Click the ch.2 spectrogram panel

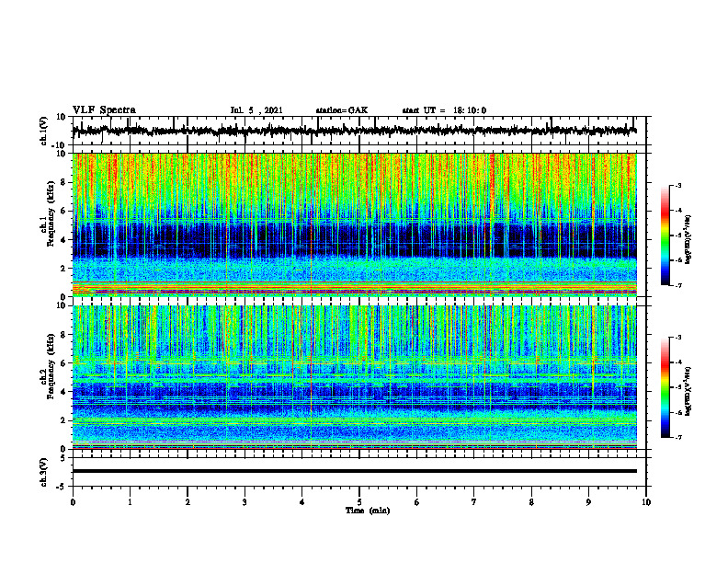pos(354,377)
